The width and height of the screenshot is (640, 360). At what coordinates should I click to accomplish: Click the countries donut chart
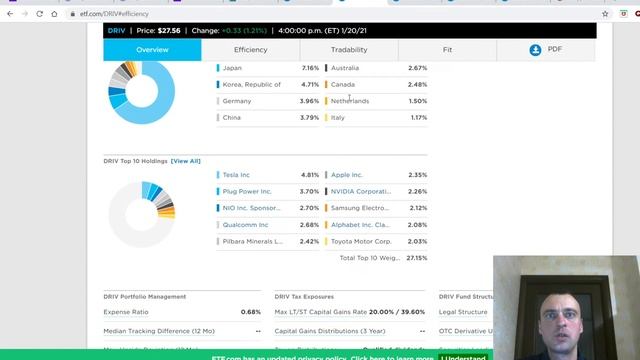point(142,92)
